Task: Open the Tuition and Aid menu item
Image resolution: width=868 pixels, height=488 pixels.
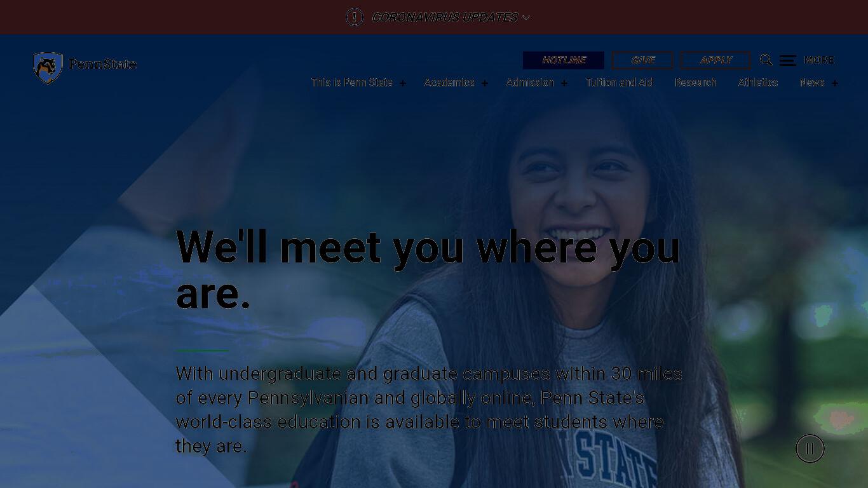Action: (619, 83)
